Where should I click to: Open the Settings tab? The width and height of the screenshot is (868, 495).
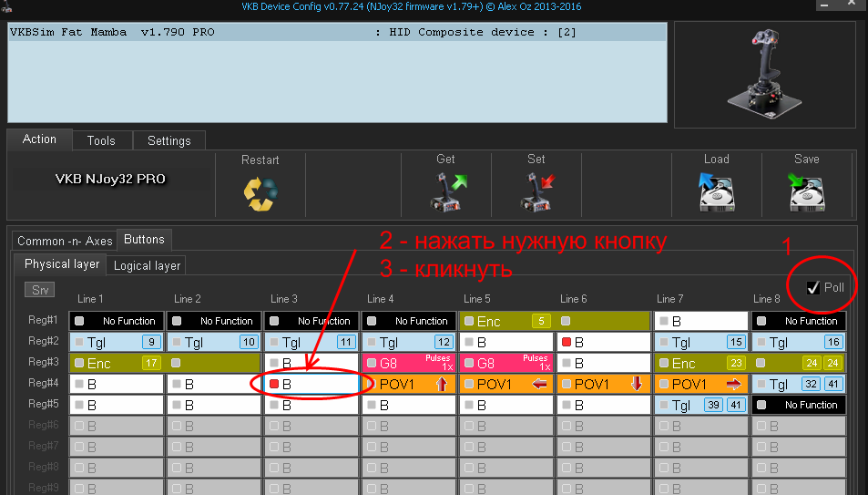pyautogui.click(x=168, y=140)
